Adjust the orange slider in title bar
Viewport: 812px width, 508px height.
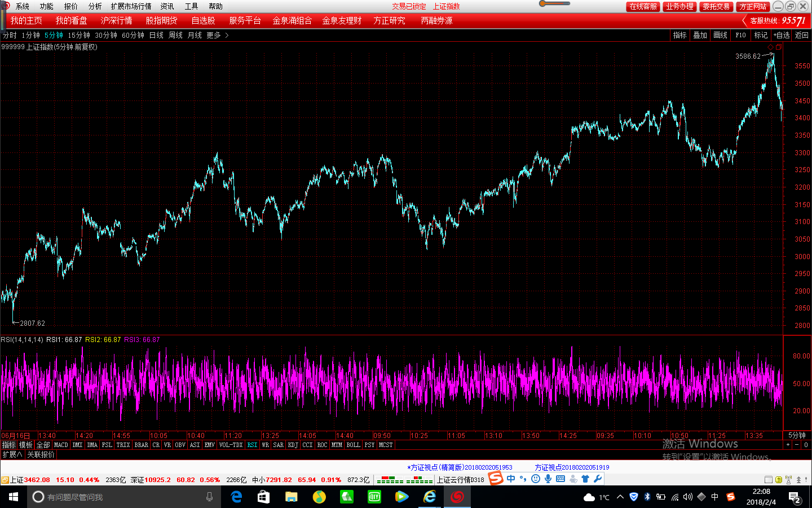click(x=542, y=3)
